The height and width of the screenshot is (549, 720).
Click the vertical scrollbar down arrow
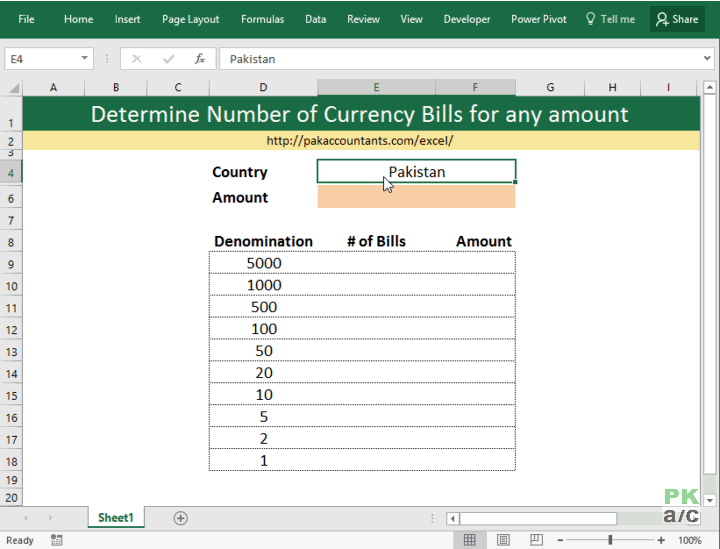click(709, 500)
